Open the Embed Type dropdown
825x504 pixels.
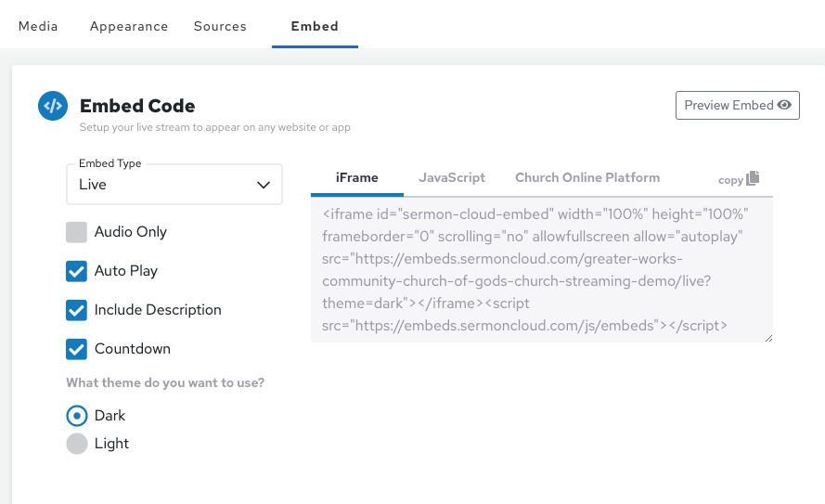coord(174,185)
